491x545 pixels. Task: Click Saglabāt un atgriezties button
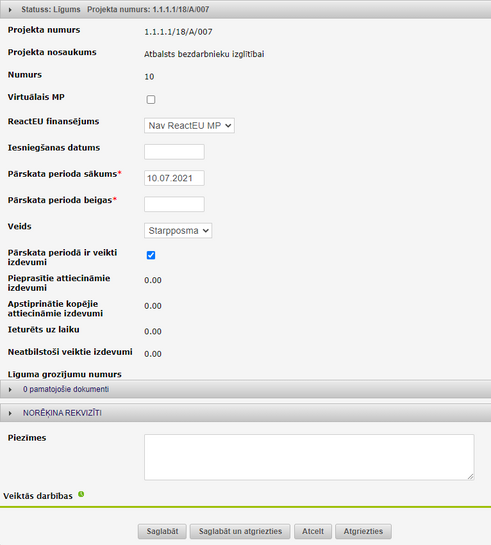click(x=240, y=531)
